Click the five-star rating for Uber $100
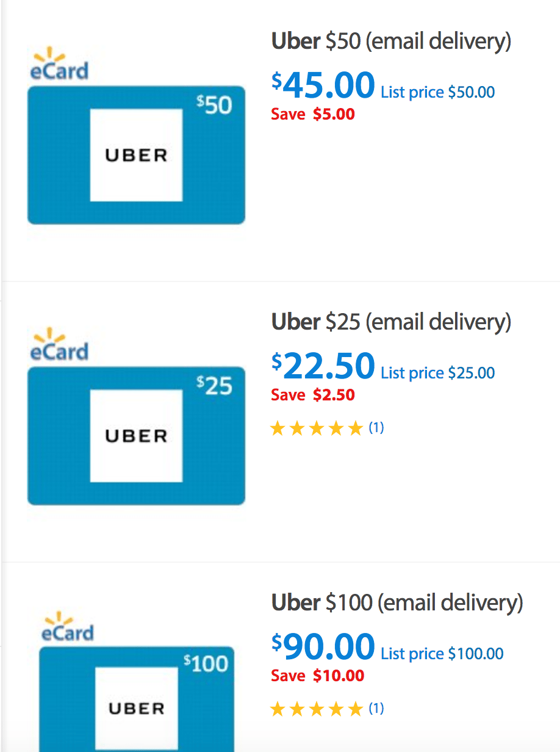Image resolution: width=560 pixels, height=752 pixels. click(317, 709)
